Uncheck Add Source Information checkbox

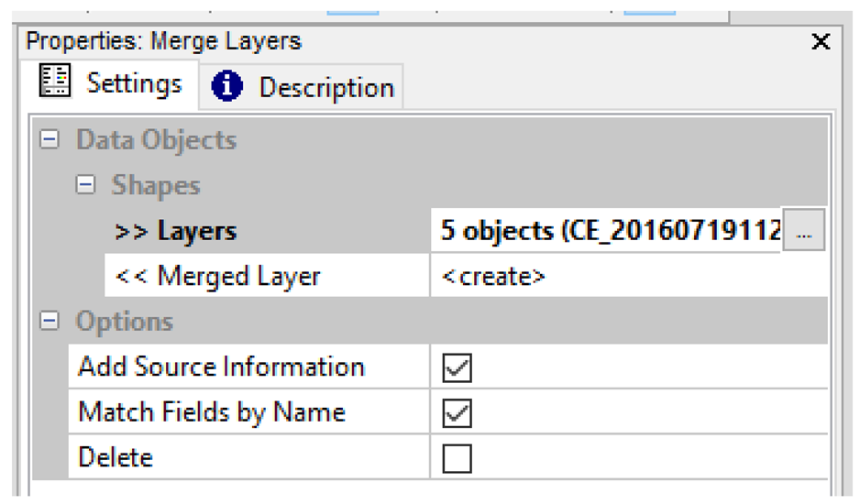(457, 368)
